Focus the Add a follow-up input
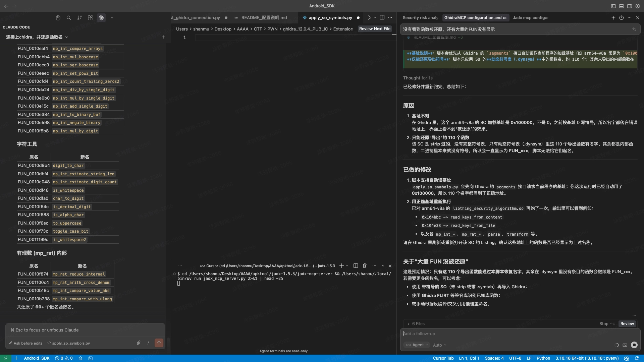644x362 pixels. [x=503, y=334]
